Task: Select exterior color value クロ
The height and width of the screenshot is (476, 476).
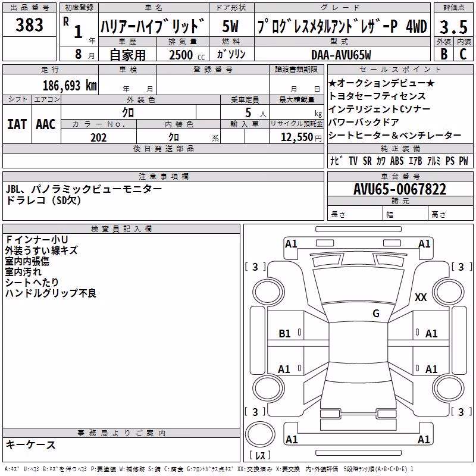Action: pyautogui.click(x=128, y=112)
